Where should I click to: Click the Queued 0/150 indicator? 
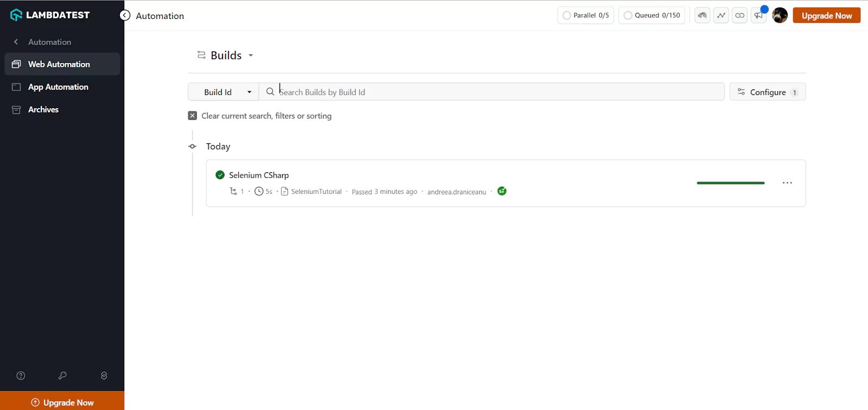pos(652,15)
